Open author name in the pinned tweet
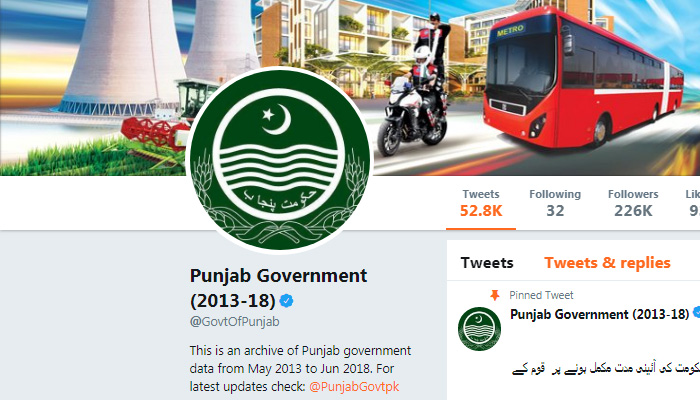The width and height of the screenshot is (700, 400). [600, 314]
